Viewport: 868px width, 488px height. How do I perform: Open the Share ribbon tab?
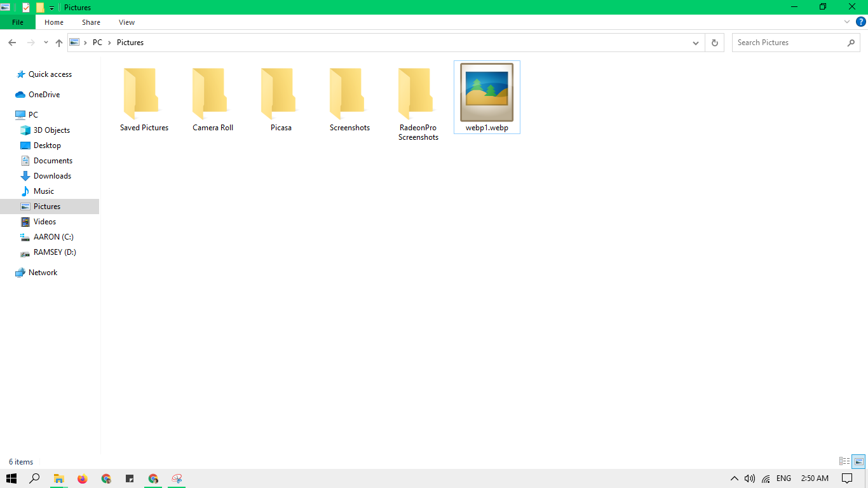tap(91, 22)
